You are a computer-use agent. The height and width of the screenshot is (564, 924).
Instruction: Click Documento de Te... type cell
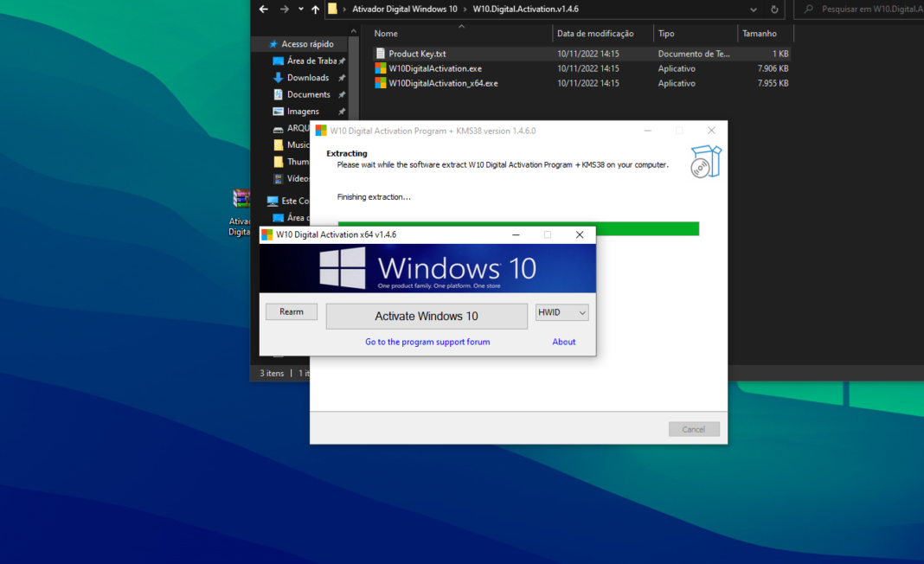click(694, 54)
